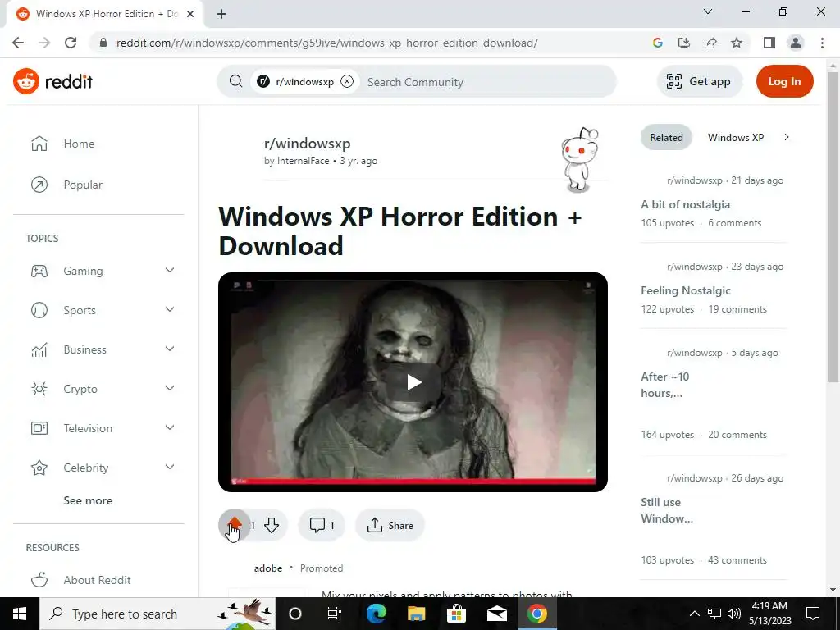Close the Windows XP Horror Edition tab

[190, 14]
